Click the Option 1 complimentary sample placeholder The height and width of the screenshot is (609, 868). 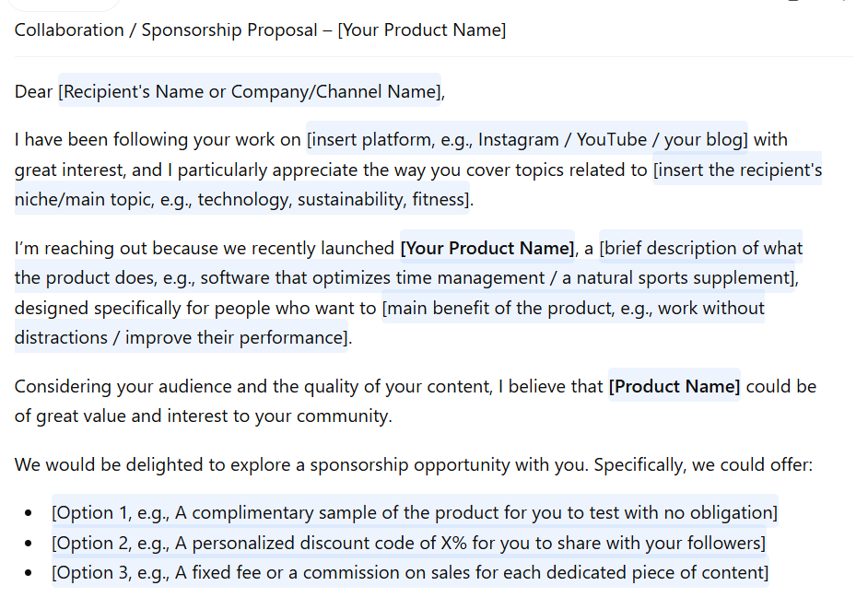click(415, 512)
